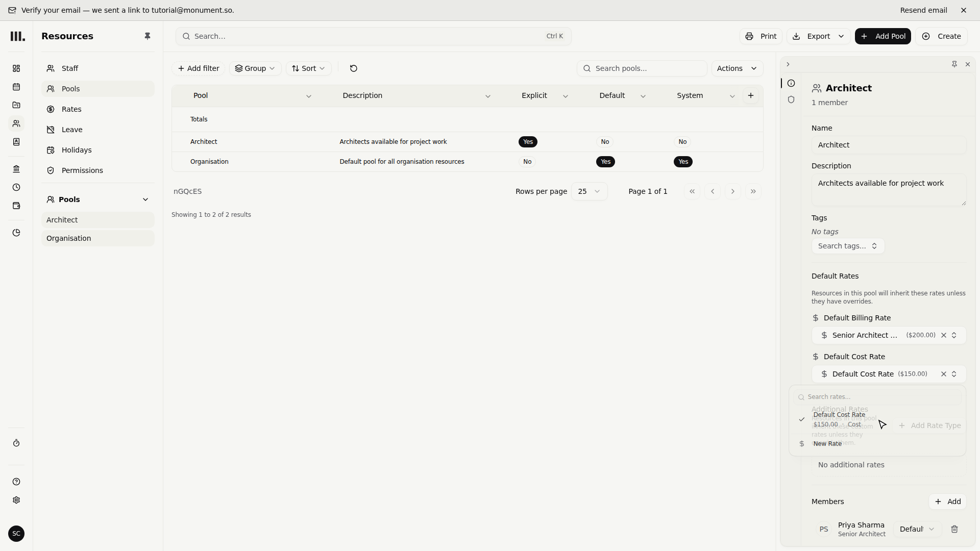The image size is (980, 551).
Task: Click Resend email link
Action: tap(923, 10)
